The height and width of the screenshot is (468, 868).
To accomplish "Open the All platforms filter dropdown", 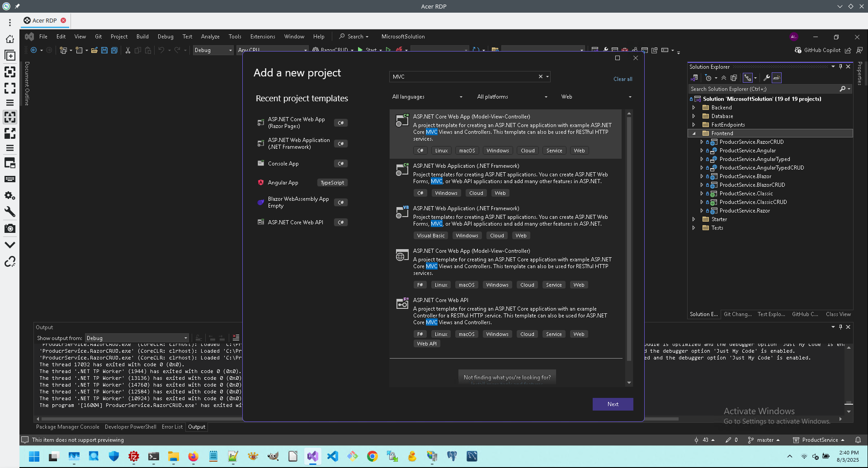I will 512,97.
